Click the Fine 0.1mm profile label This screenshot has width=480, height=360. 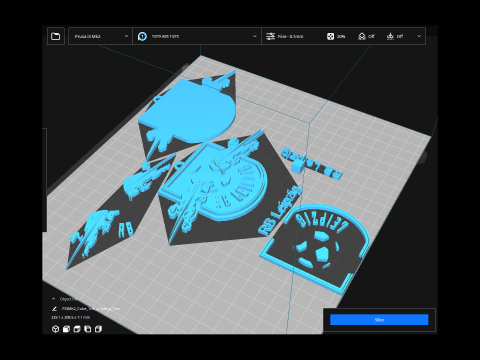[x=290, y=36]
